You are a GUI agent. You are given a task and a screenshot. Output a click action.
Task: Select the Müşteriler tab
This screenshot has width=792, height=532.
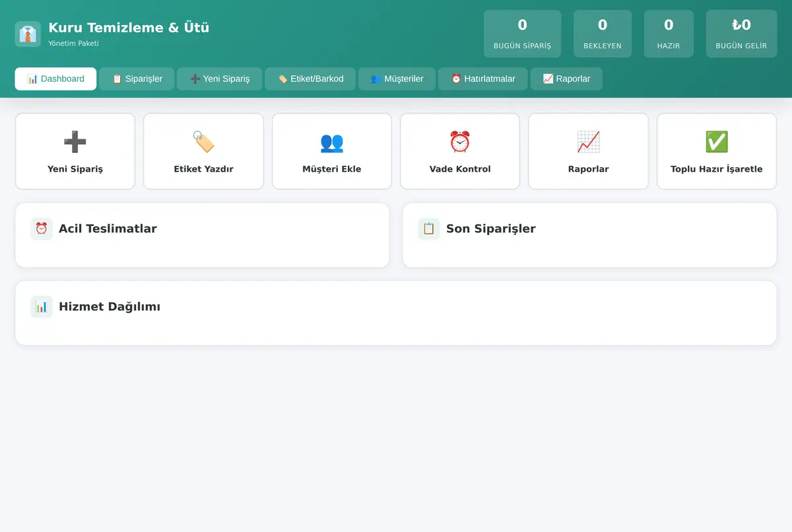coord(397,79)
